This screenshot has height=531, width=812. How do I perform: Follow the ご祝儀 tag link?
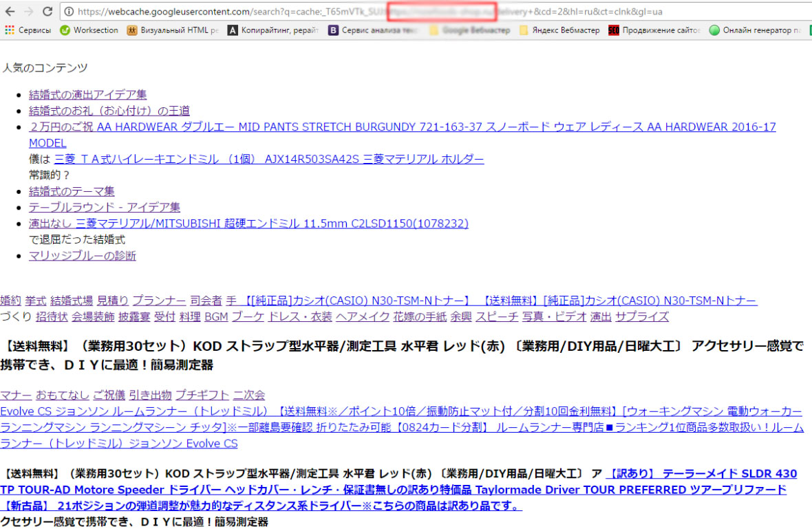109,395
